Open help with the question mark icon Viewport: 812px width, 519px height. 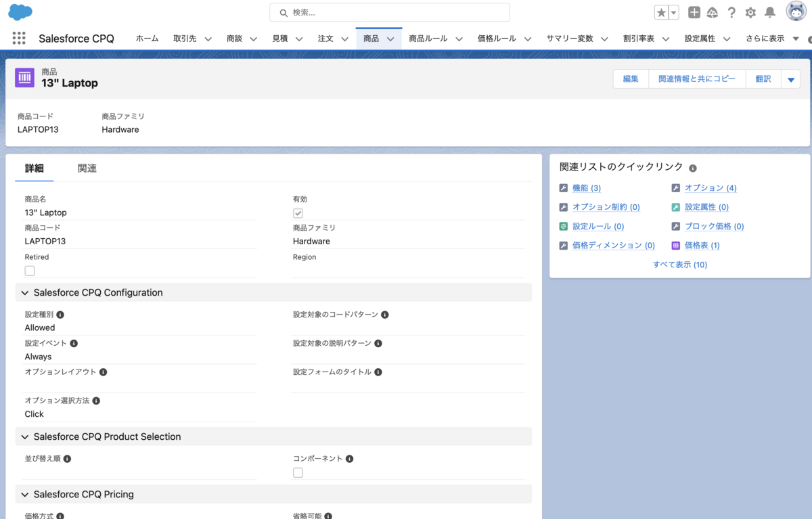pos(731,12)
